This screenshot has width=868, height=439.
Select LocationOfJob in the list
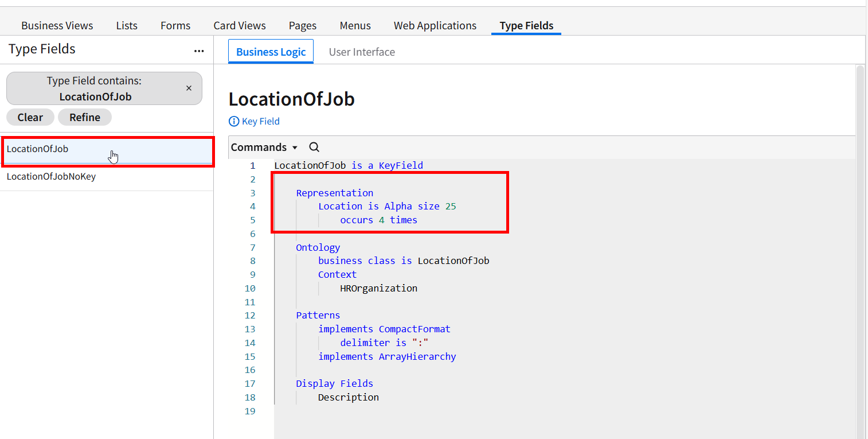tap(107, 149)
